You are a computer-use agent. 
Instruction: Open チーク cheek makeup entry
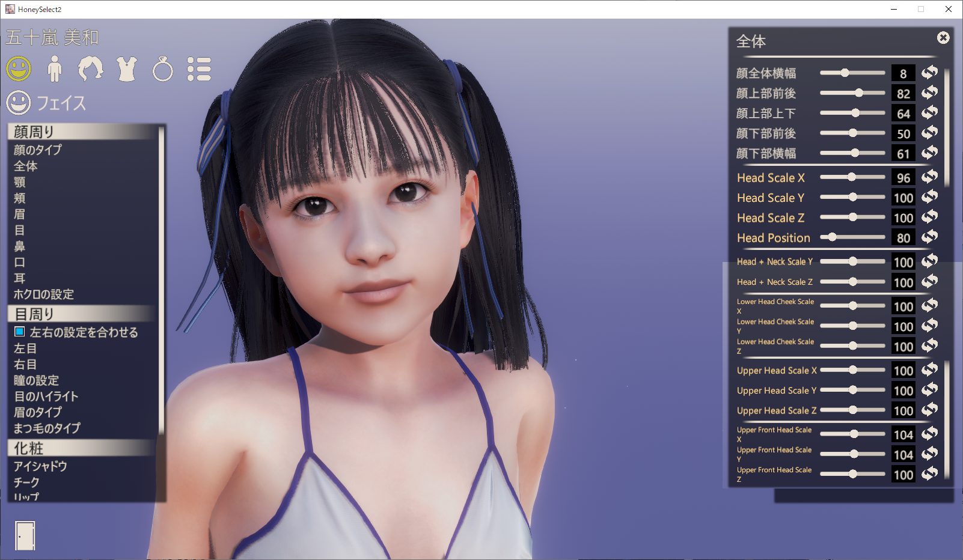26,482
